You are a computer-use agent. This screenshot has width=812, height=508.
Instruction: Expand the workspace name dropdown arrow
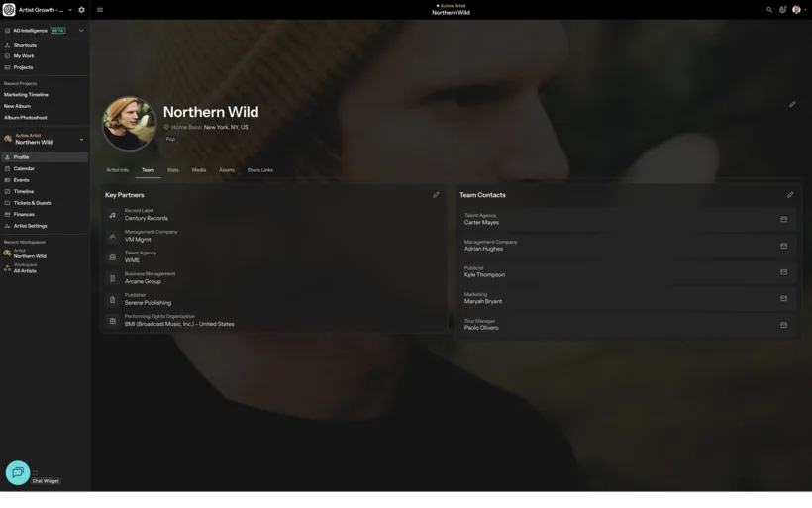[70, 10]
